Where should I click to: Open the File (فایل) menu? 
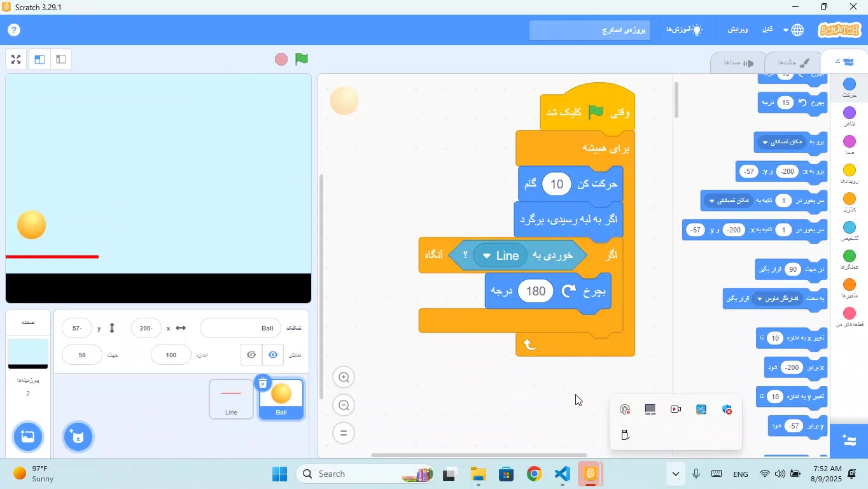767,30
